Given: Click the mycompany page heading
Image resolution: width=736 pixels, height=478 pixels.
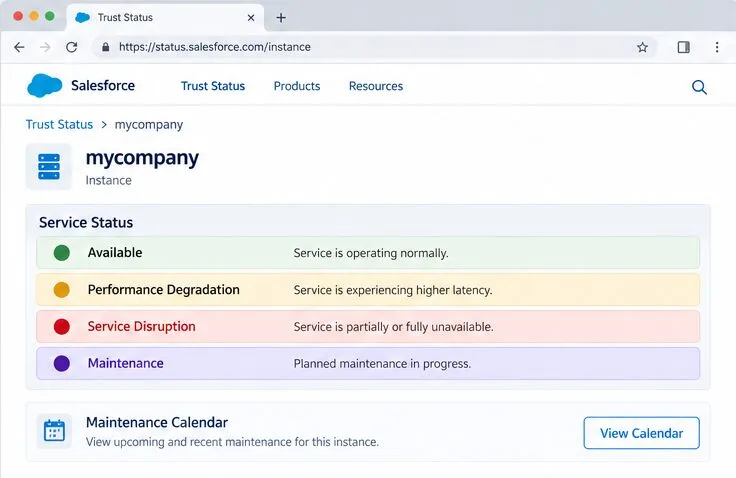Looking at the screenshot, I should [142, 159].
